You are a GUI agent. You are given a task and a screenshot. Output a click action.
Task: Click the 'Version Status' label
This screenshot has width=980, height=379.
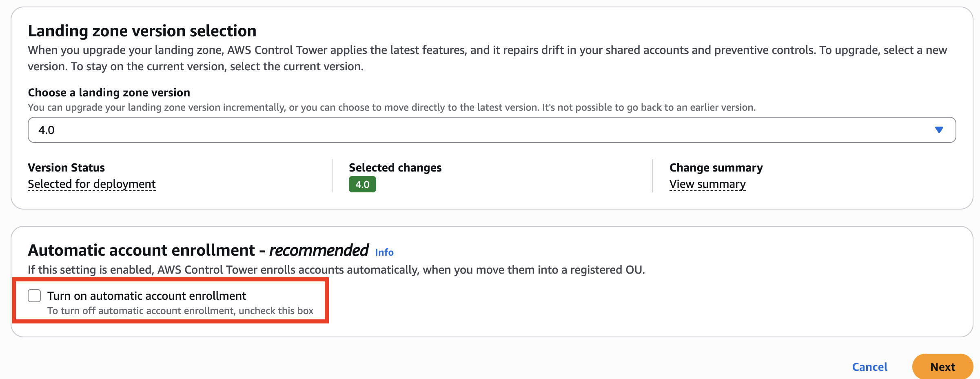66,167
